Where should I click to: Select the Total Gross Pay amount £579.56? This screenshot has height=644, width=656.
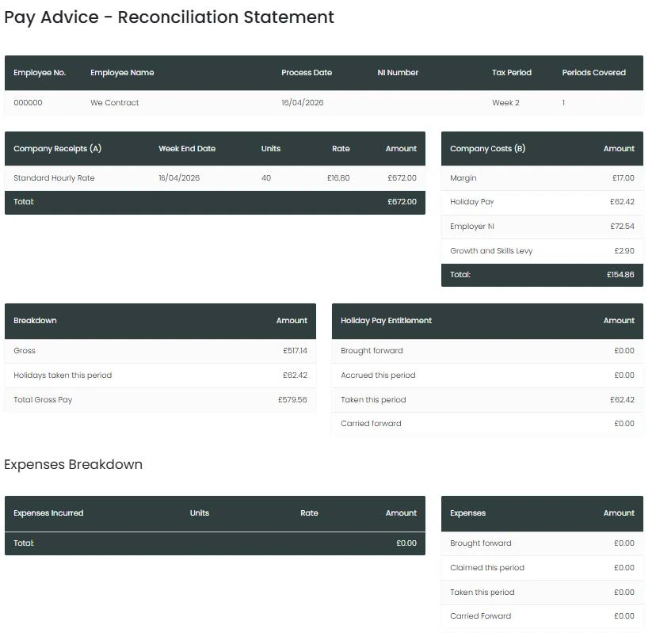pyautogui.click(x=292, y=400)
